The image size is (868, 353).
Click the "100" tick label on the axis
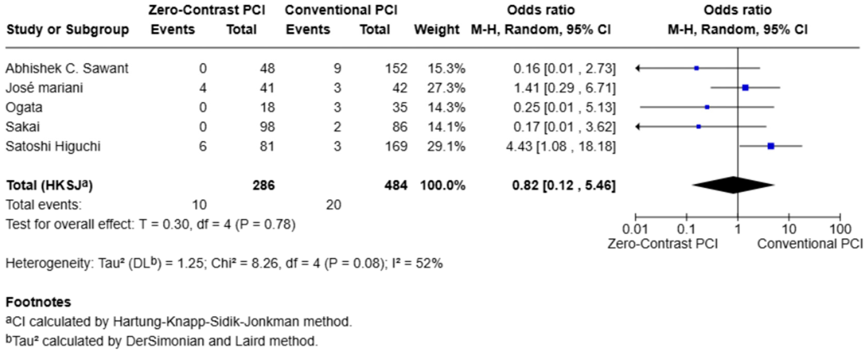(840, 229)
